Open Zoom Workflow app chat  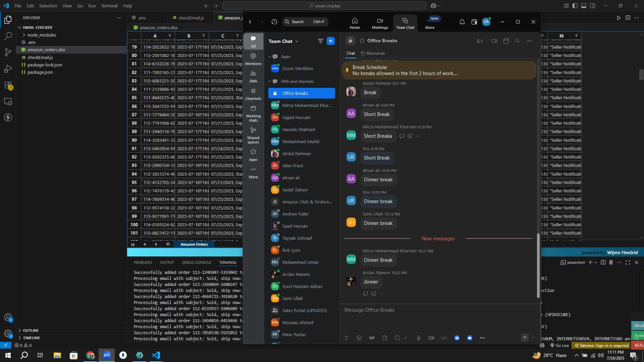point(302,68)
